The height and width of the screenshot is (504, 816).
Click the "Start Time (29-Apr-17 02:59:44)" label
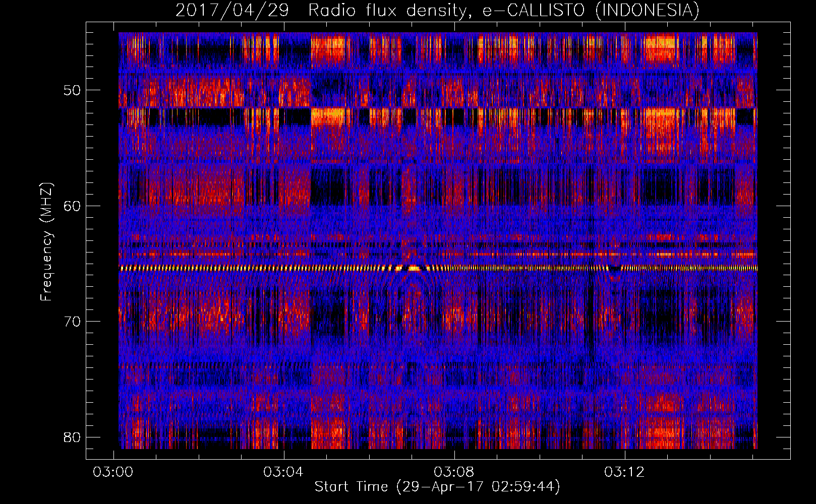click(x=437, y=487)
